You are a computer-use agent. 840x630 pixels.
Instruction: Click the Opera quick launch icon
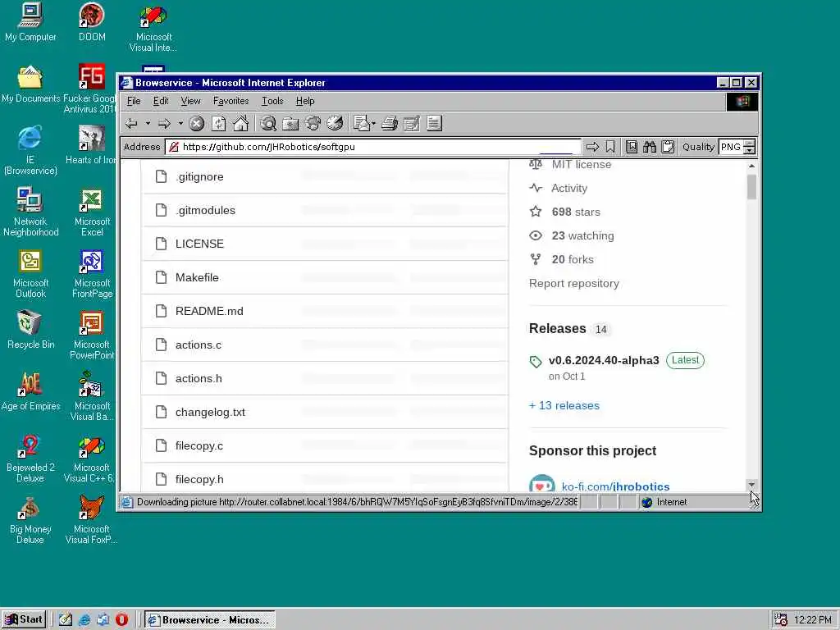tap(121, 620)
